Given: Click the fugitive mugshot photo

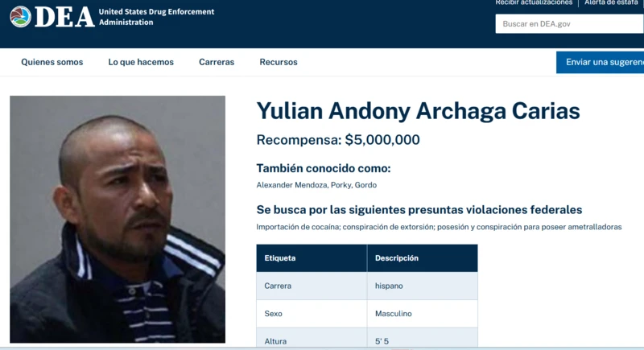Looking at the screenshot, I should pos(118,219).
